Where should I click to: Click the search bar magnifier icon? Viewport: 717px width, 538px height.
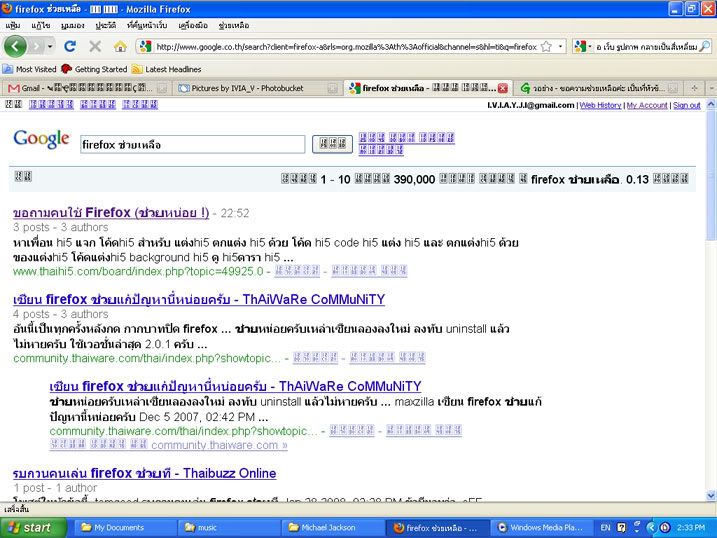pos(705,46)
